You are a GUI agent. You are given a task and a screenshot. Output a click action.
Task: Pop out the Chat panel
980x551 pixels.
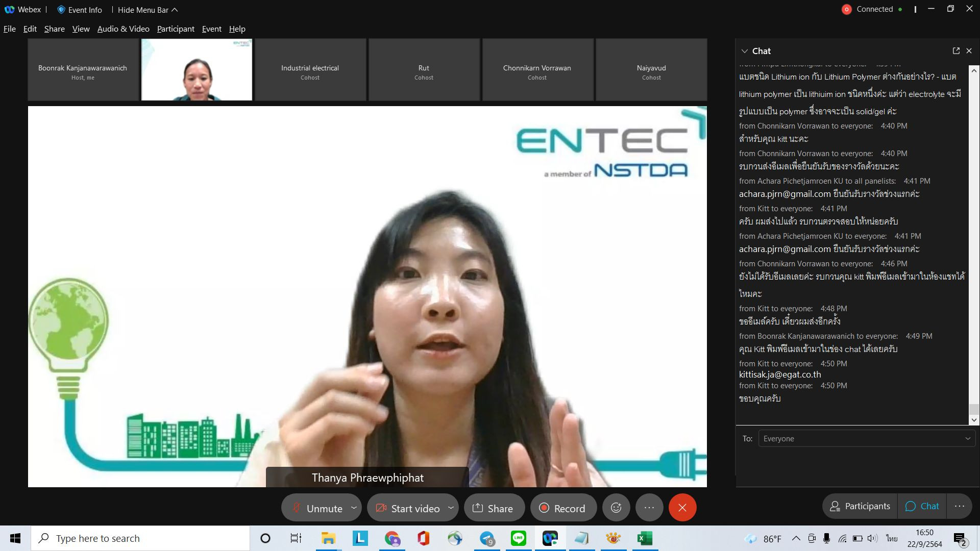coord(956,51)
